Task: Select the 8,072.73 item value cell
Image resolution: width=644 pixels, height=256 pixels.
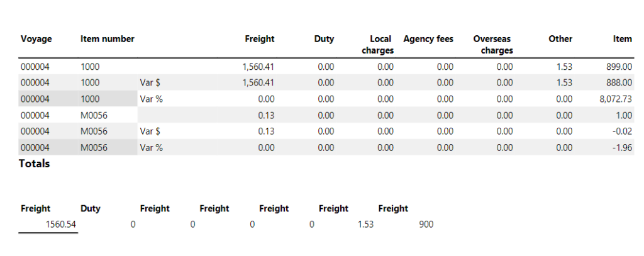Action: click(616, 99)
